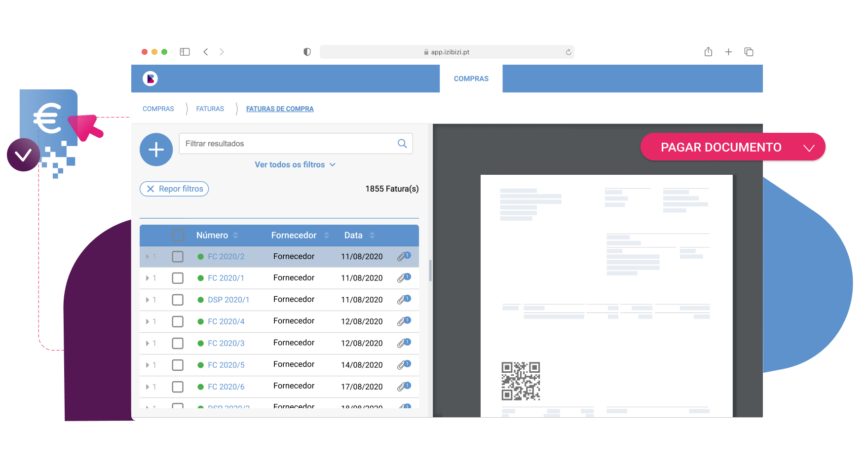868x471 pixels.
Task: Open attachment paperclip for DSP 2020/1
Action: pos(404,300)
